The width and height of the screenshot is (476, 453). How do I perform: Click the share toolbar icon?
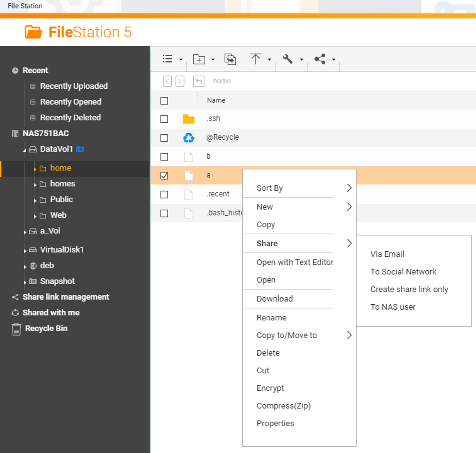point(320,59)
